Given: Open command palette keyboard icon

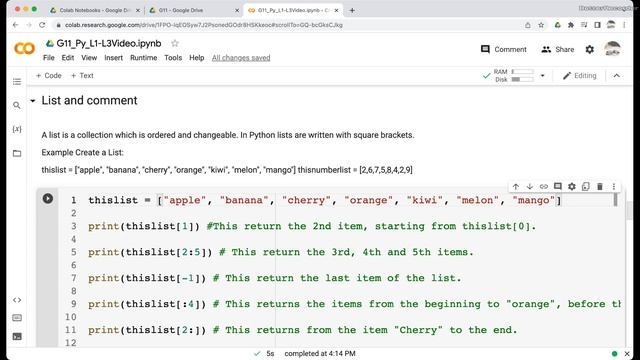Looking at the screenshot, I should point(17,318).
